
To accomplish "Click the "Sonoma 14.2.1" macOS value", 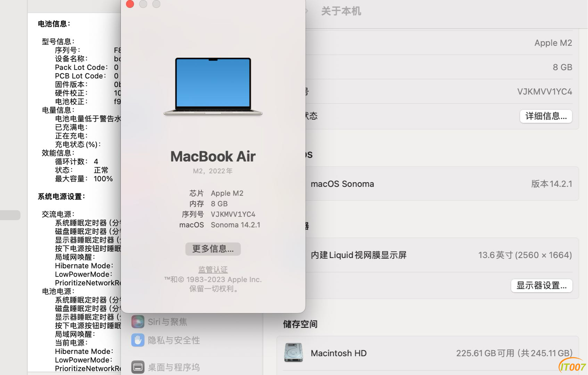I will click(235, 225).
